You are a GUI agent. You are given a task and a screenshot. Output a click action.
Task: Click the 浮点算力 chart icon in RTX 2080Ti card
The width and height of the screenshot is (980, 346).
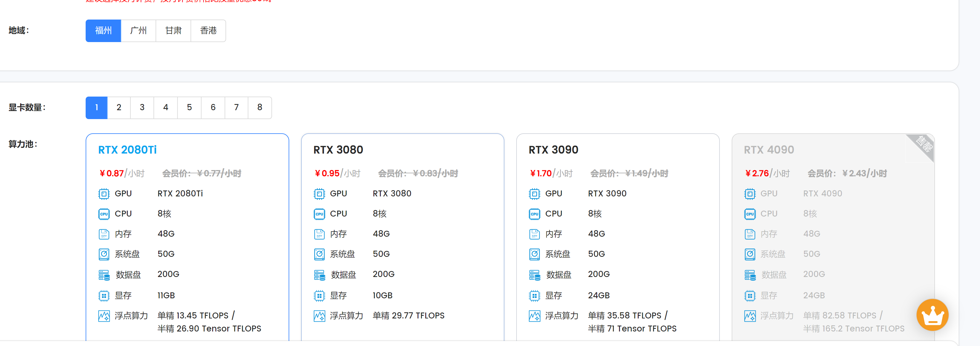(104, 316)
